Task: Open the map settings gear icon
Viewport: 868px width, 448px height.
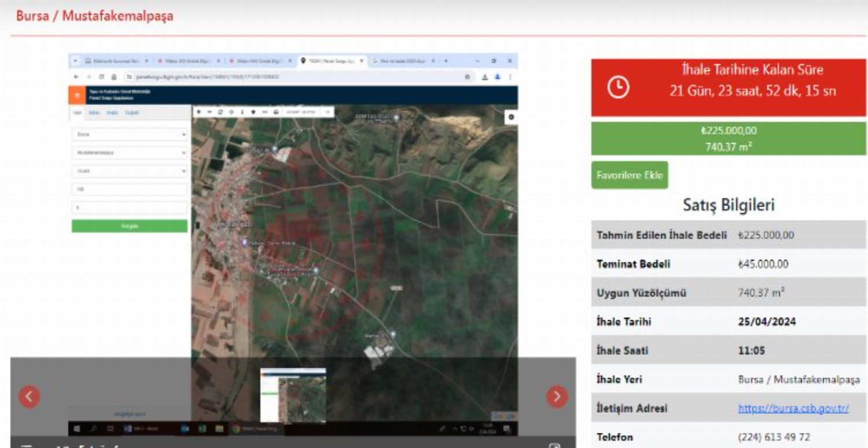Action: [511, 116]
